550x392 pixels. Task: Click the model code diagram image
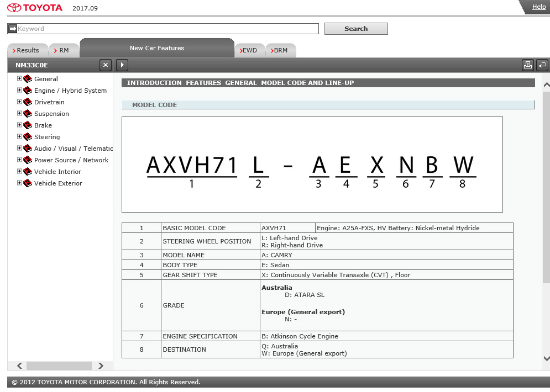click(x=312, y=165)
